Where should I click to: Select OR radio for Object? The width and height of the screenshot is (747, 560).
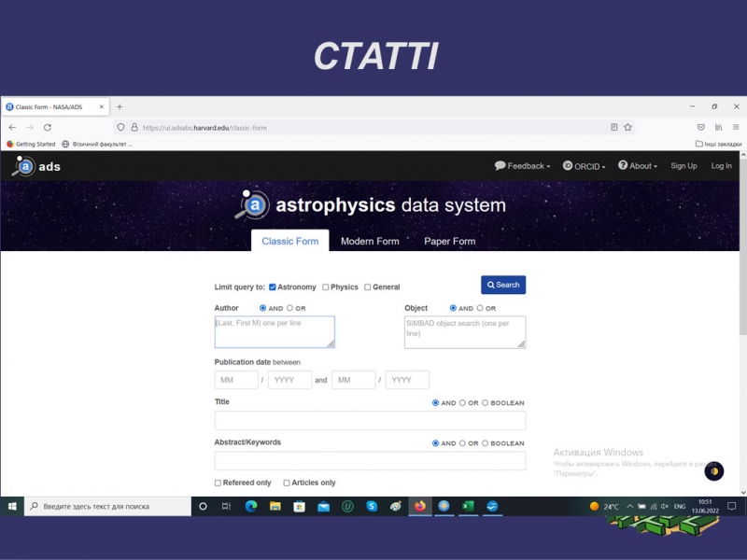480,308
